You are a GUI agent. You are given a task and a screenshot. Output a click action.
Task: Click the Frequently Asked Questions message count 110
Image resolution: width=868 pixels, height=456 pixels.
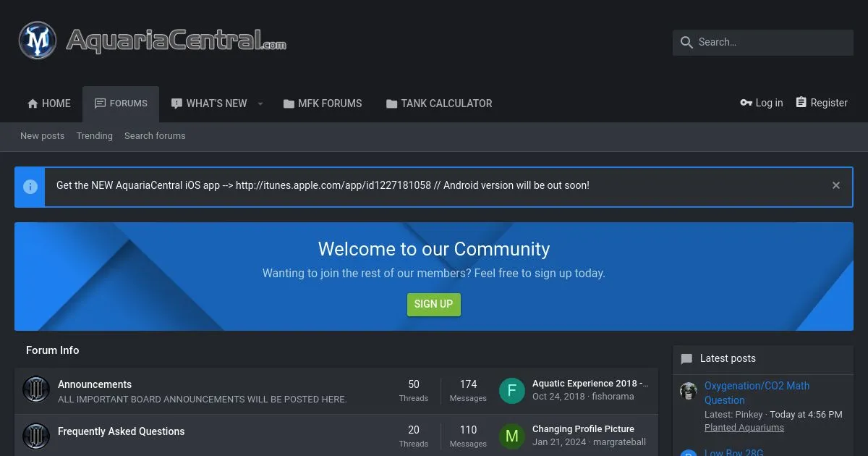pos(468,430)
